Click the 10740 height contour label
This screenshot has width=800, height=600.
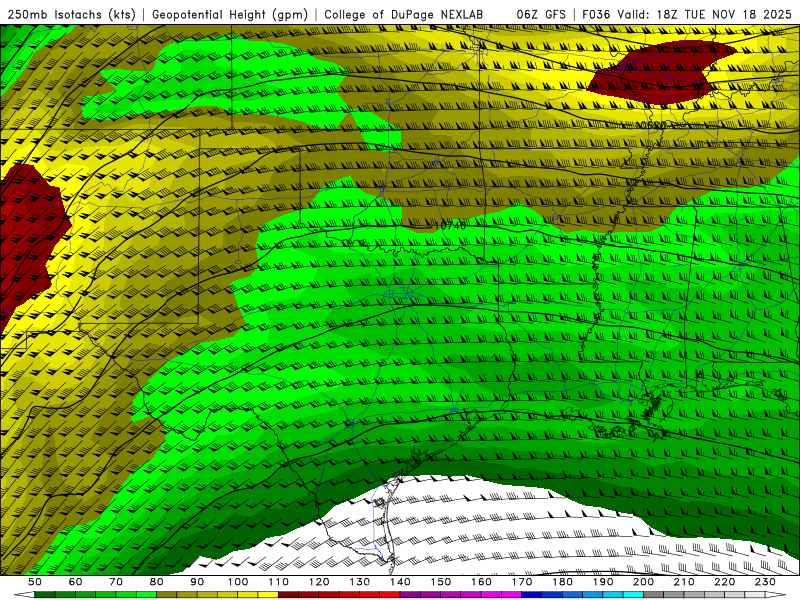(x=450, y=226)
